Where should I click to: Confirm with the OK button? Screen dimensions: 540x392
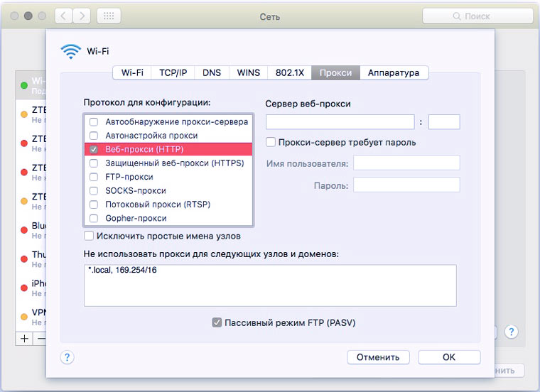[449, 357]
